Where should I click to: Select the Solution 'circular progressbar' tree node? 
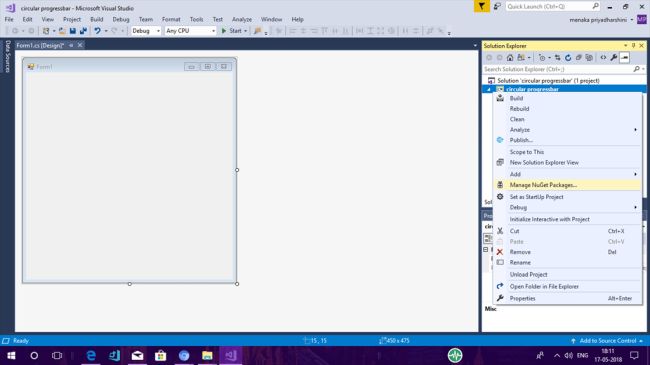548,80
